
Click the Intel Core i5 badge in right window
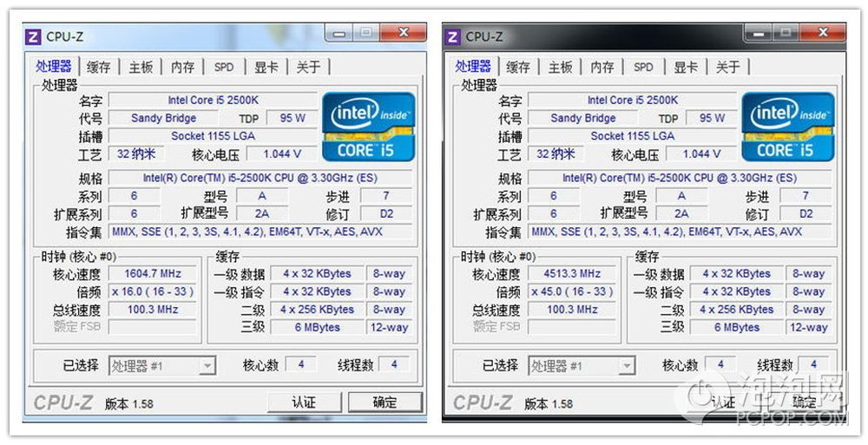coord(787,127)
